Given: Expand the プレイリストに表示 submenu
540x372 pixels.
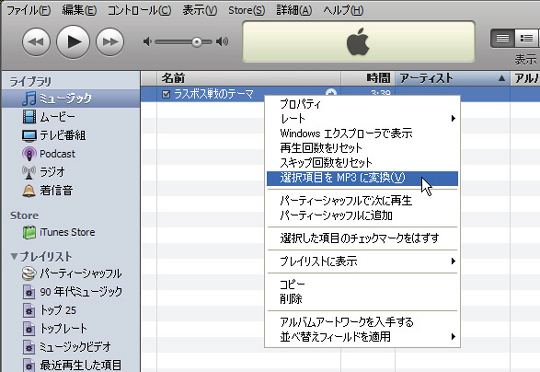Looking at the screenshot, I should pyautogui.click(x=362, y=261).
